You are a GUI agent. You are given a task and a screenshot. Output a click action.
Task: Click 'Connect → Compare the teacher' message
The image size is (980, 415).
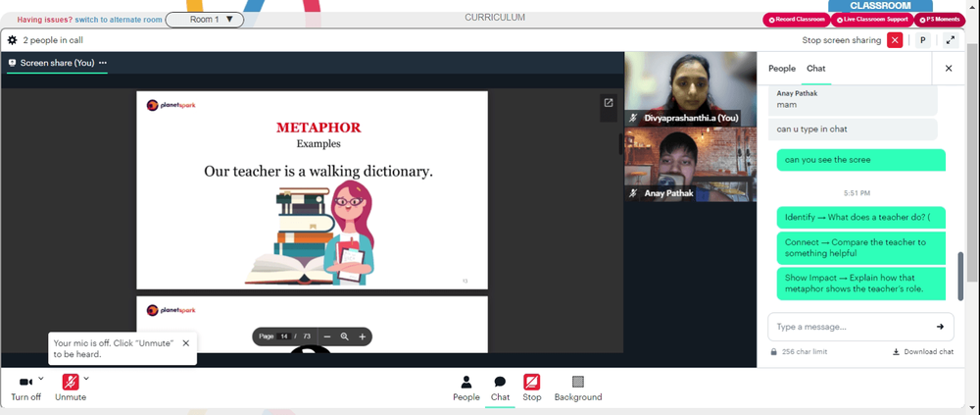pyautogui.click(x=860, y=247)
